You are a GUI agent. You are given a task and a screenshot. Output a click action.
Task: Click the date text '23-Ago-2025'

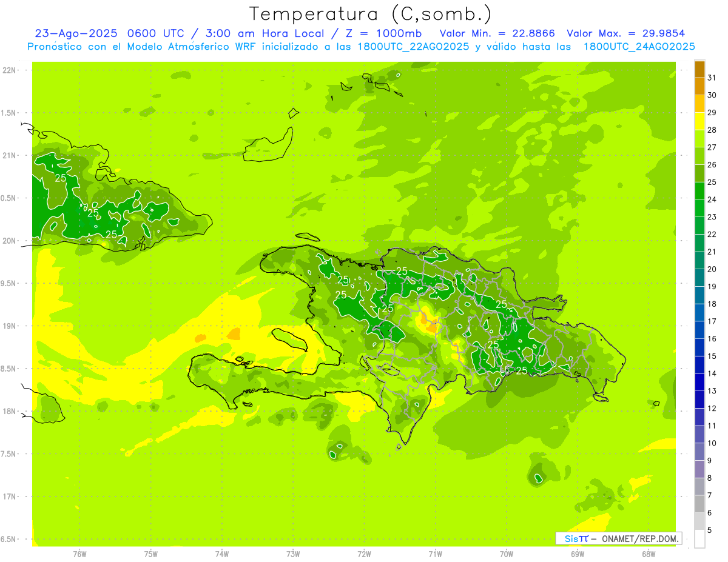(x=75, y=33)
